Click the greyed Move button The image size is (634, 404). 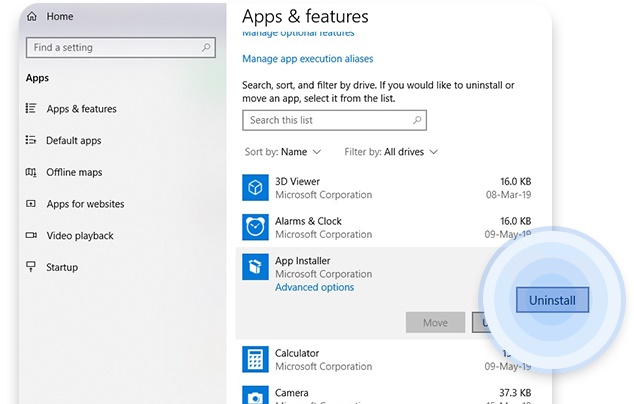coord(435,322)
